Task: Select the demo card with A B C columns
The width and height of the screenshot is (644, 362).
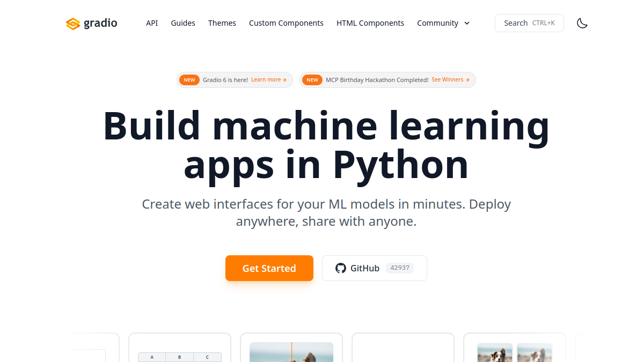Action: 180,348
